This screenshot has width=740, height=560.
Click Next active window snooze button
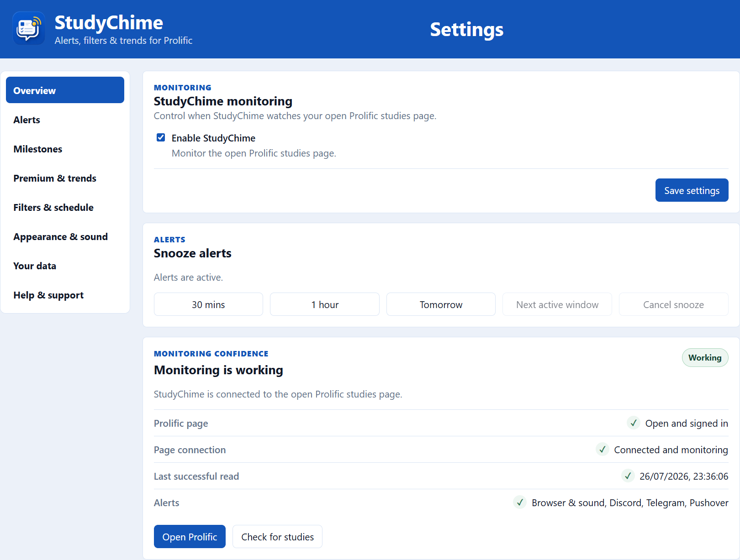[x=557, y=304]
